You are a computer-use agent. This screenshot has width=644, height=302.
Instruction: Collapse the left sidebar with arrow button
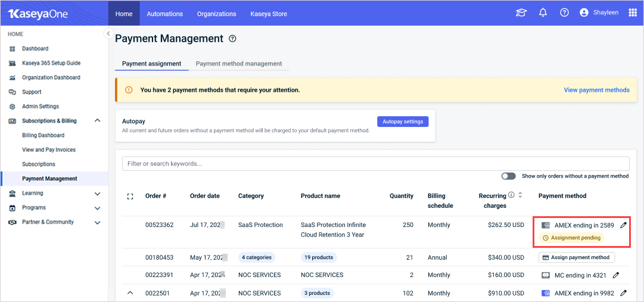tap(108, 33)
